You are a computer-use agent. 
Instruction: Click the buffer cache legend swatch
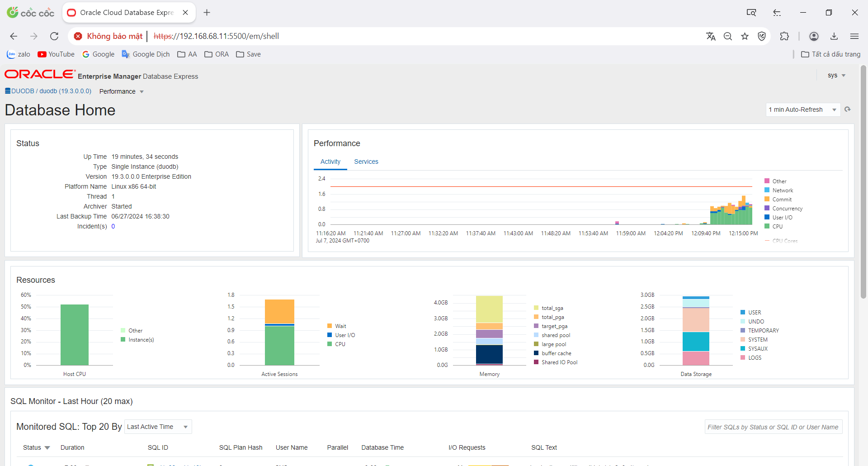tap(536, 353)
